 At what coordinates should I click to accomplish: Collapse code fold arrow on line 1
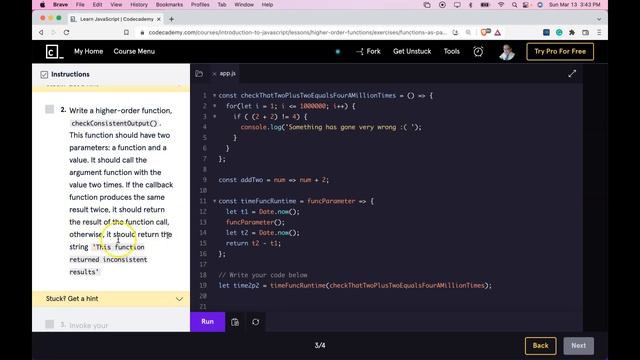tap(214, 96)
